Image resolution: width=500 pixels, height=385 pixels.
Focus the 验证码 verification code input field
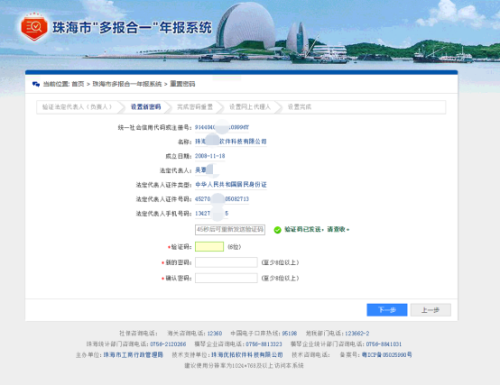(209, 247)
